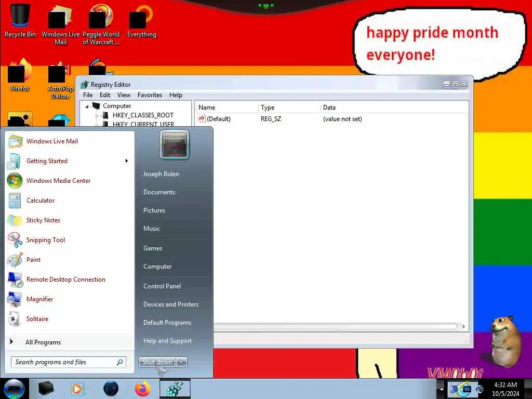Click the Name column header
Image resolution: width=532 pixels, height=399 pixels.
coord(227,108)
